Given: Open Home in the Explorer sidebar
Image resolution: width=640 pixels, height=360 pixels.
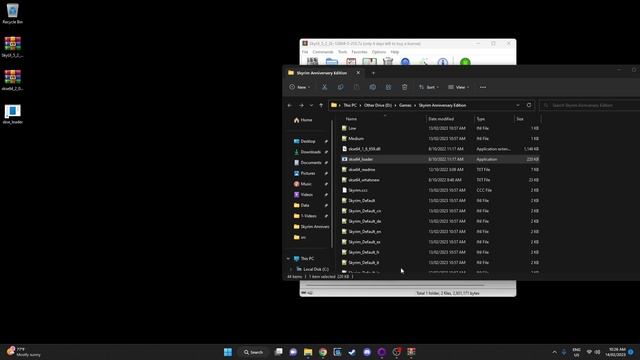Looking at the screenshot, I should click(303, 120).
